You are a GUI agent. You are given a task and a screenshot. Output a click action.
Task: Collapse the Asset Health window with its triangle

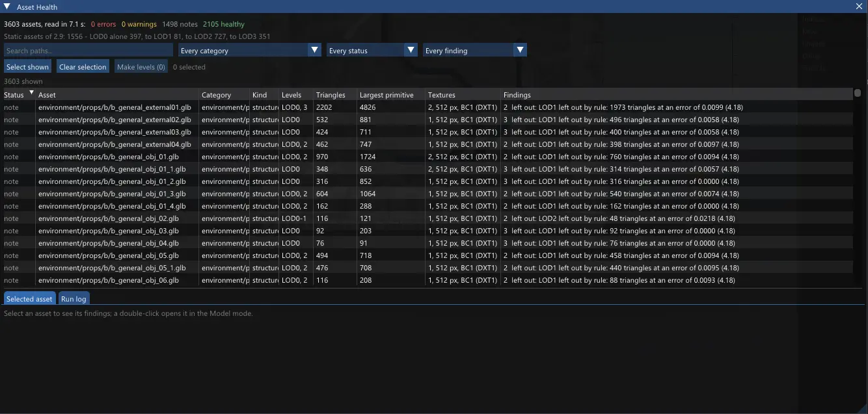(x=7, y=6)
